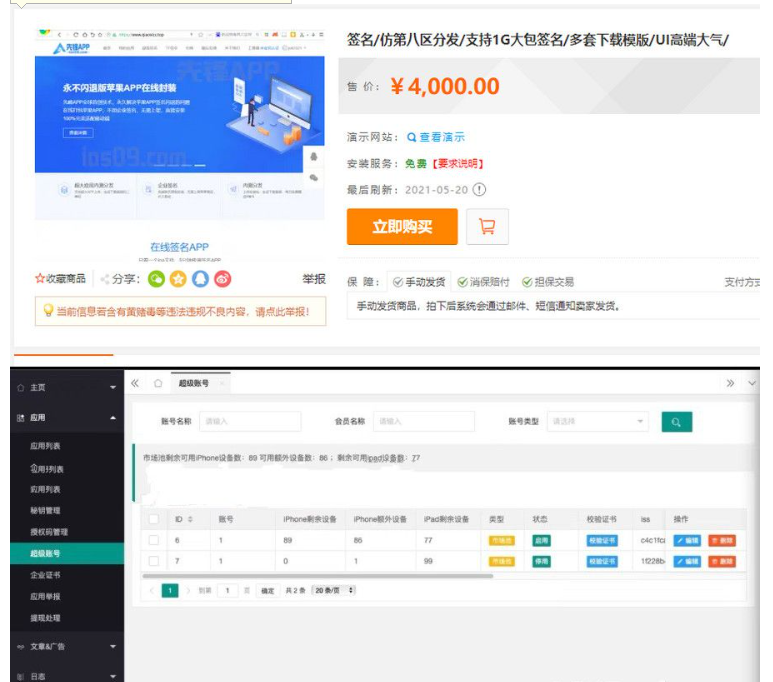Click the 账号名称 input field

pos(250,422)
